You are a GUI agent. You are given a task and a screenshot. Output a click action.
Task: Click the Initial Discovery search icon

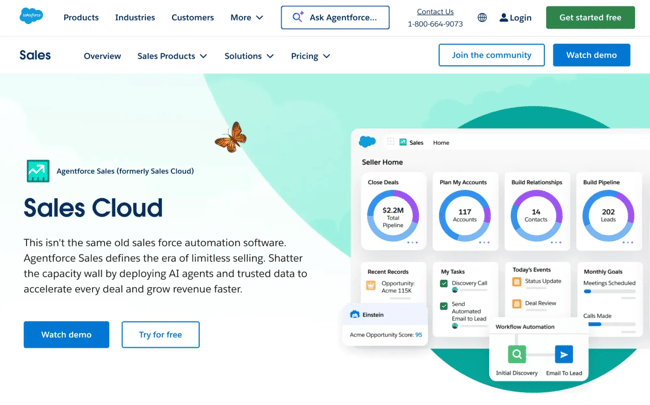tap(517, 354)
